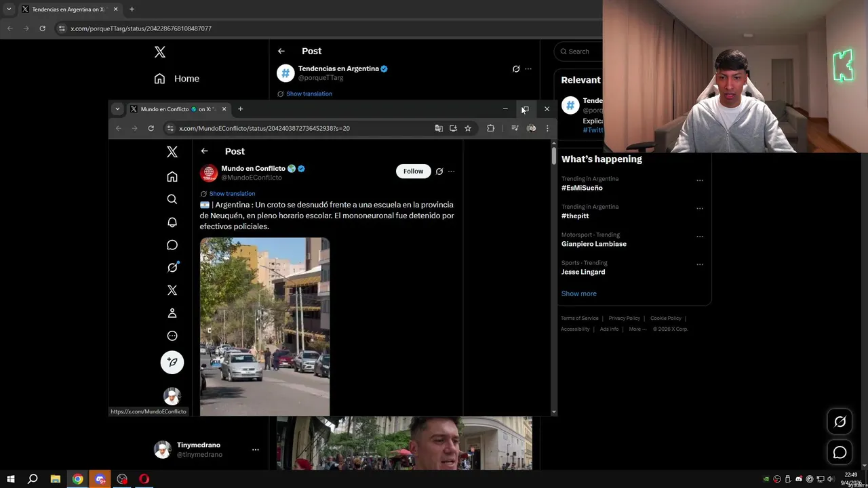Bookmark page with star in front window

coord(468,128)
